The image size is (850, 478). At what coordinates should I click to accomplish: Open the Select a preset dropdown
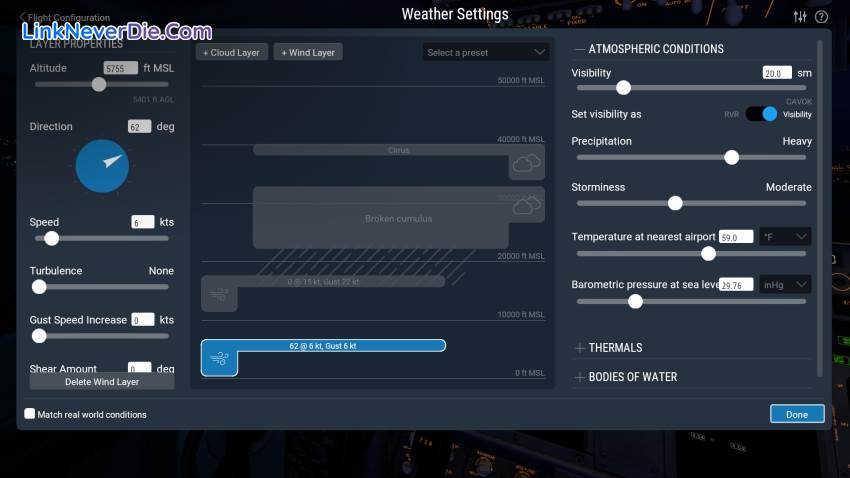coord(485,52)
